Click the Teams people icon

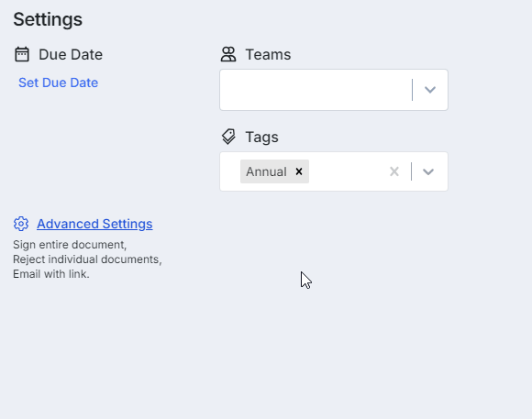[228, 54]
